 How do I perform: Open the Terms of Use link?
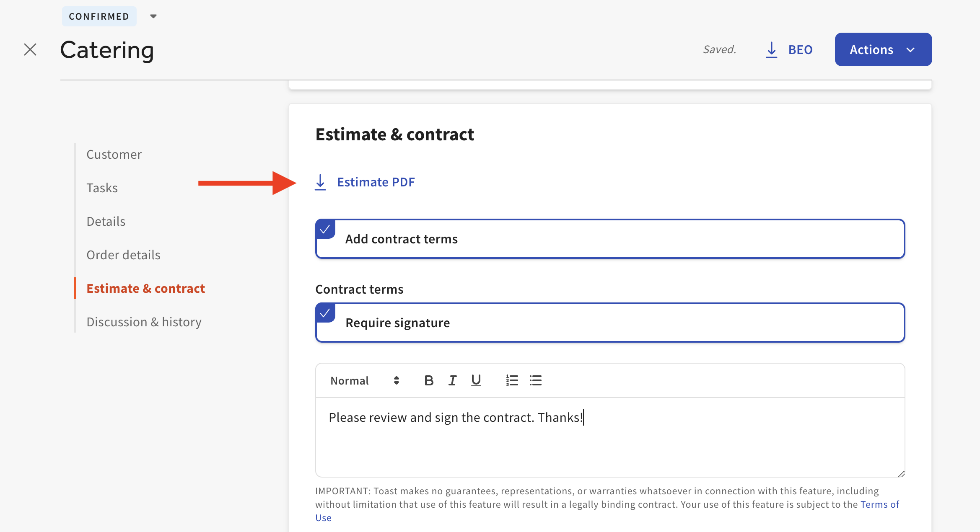coord(879,504)
